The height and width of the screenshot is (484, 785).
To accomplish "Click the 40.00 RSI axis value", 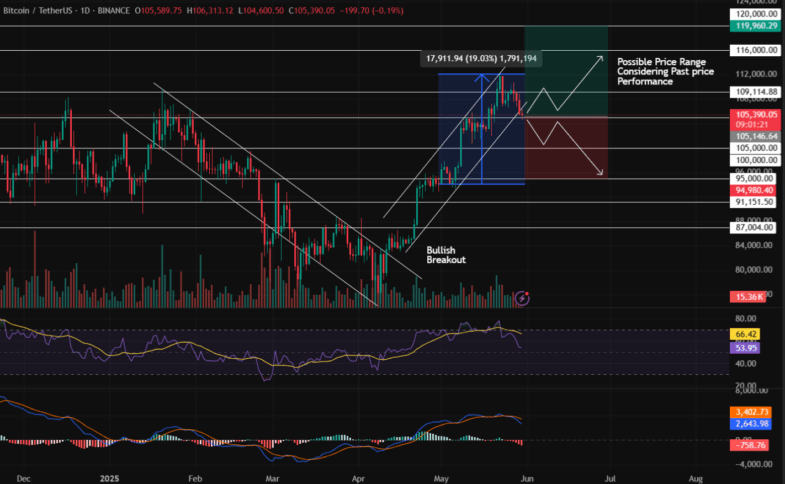I will pos(745,364).
